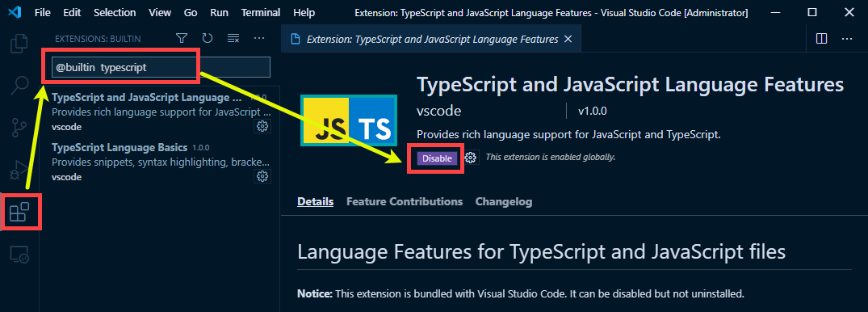Open the Extensions view icon
The width and height of the screenshot is (868, 312).
(x=20, y=212)
